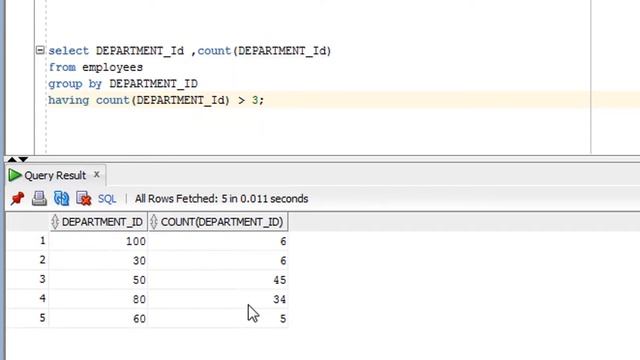This screenshot has width=640, height=360.
Task: Sort by DEPARTMENT_ID column header
Action: (x=98, y=222)
